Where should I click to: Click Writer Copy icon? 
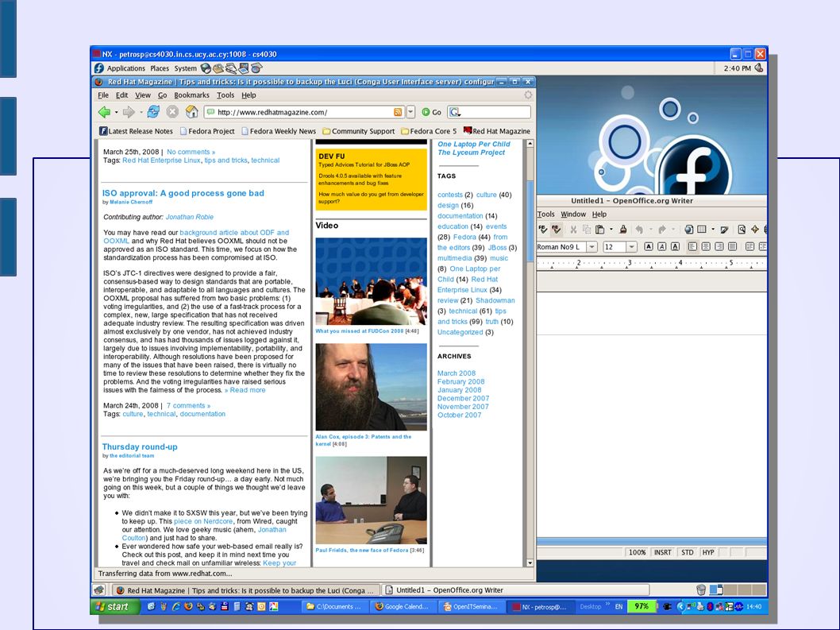coord(587,230)
